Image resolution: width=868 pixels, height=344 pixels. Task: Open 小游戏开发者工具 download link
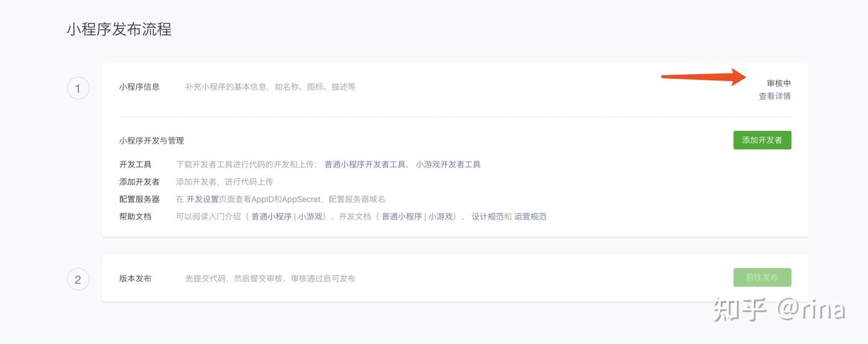448,164
